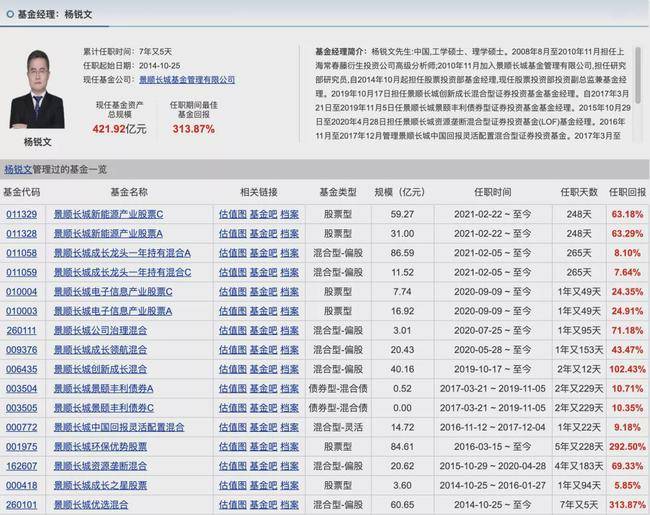Viewport: 650px width, 515px height.
Task: Open 档案 for fund 162607
Action: coord(289,466)
